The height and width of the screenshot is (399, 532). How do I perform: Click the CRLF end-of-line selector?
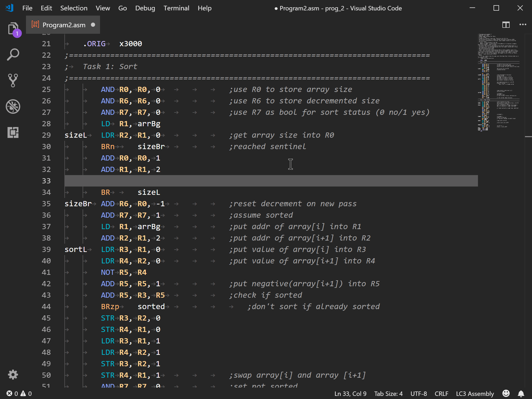(441, 394)
